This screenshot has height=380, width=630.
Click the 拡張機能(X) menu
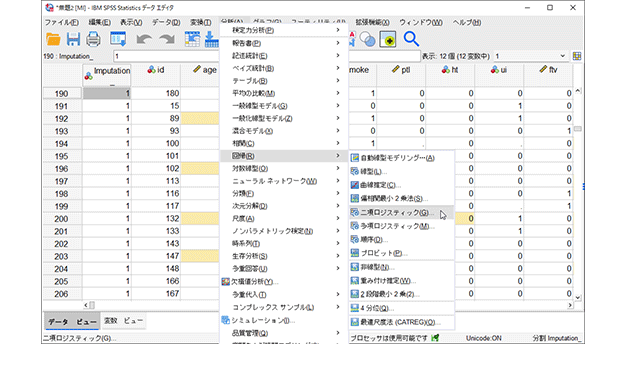[x=372, y=22]
